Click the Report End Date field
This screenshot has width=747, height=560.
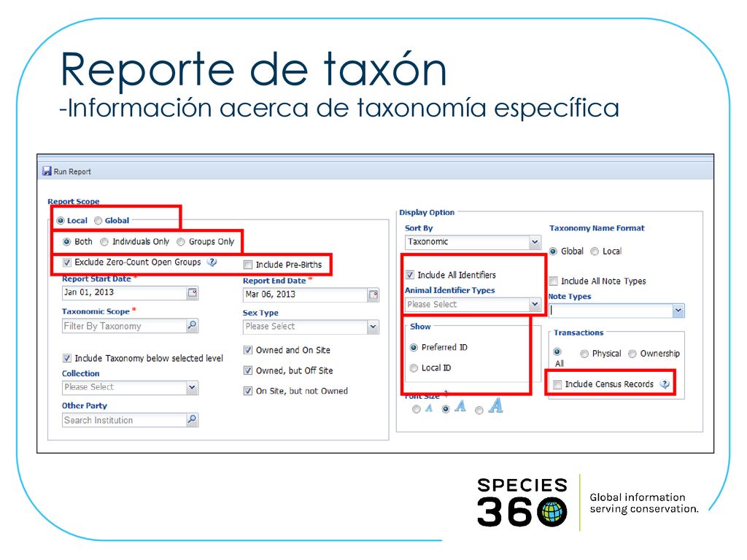coord(306,295)
